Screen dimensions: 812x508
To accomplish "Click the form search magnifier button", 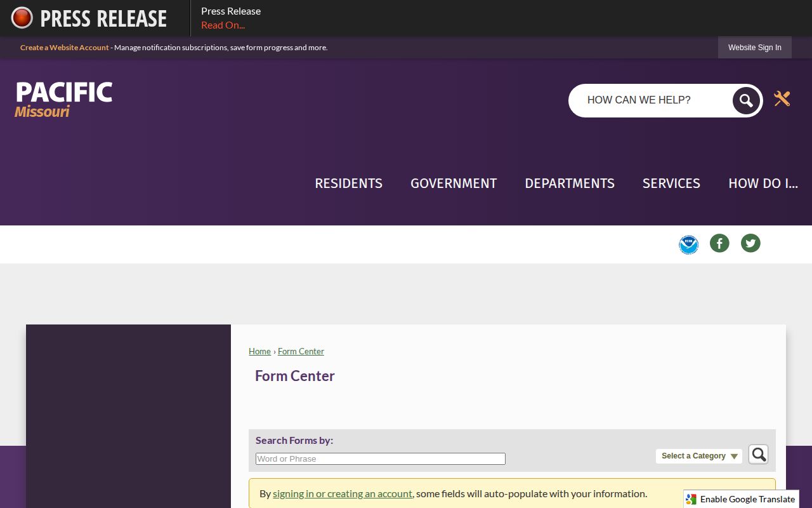I will [758, 455].
